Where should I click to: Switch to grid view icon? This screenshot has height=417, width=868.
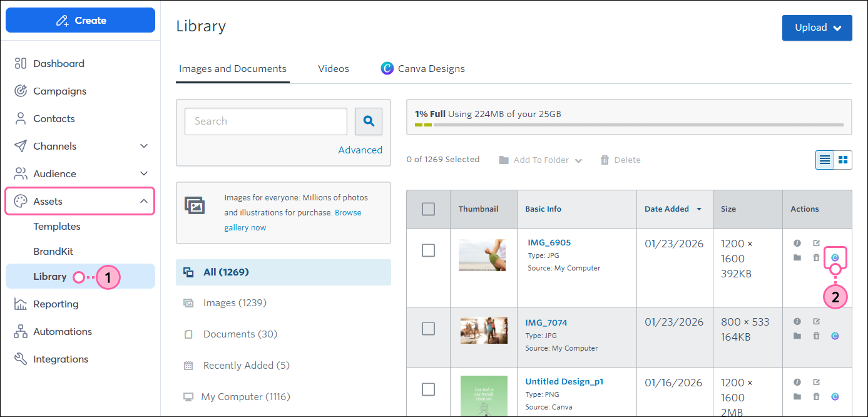point(843,160)
